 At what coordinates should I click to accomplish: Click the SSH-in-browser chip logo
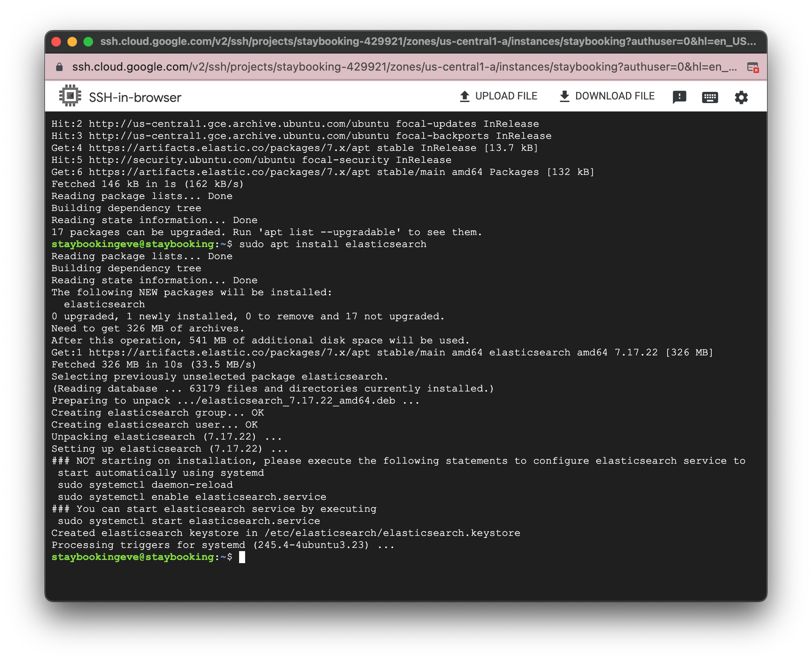pos(70,95)
